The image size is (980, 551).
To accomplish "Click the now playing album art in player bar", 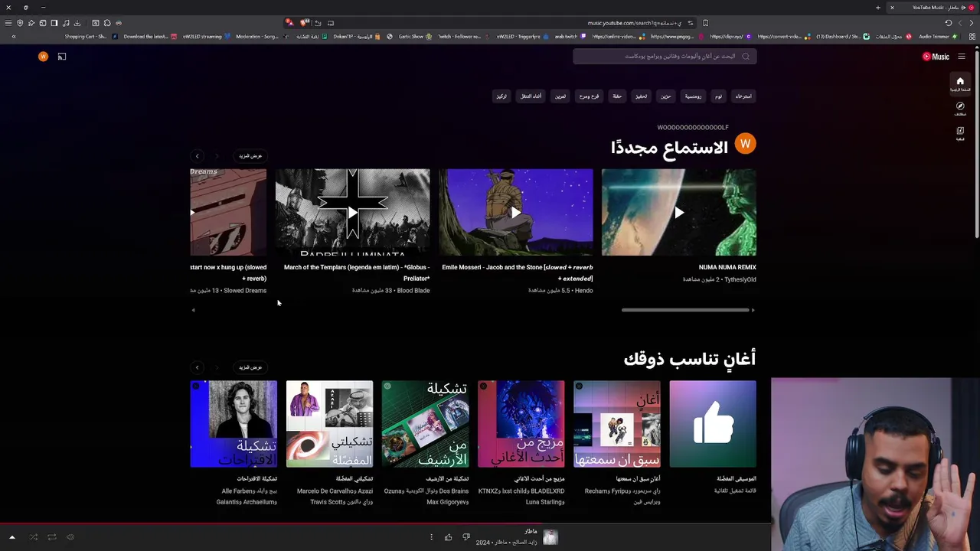I will tap(550, 537).
